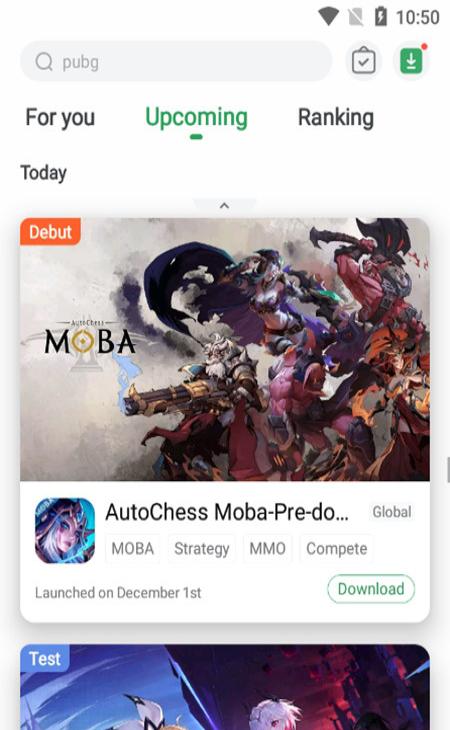Open the Test game banner below
Viewport: 450px width, 730px height.
225,687
